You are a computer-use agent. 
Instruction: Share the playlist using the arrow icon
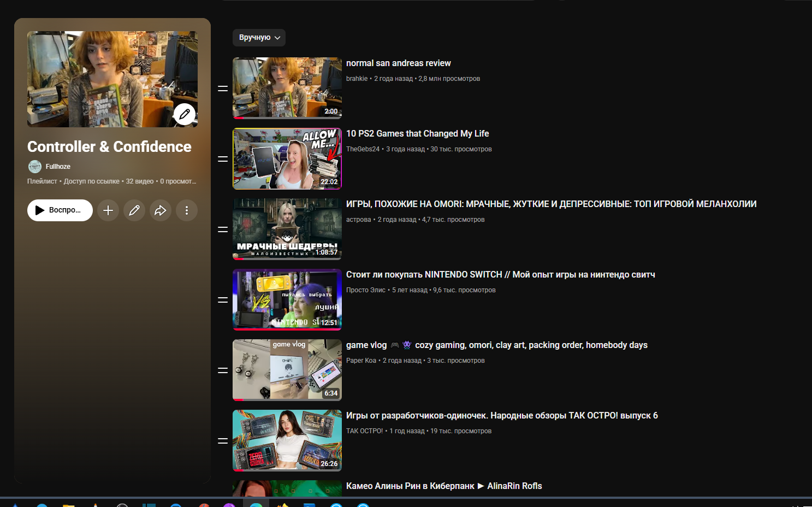(x=161, y=210)
